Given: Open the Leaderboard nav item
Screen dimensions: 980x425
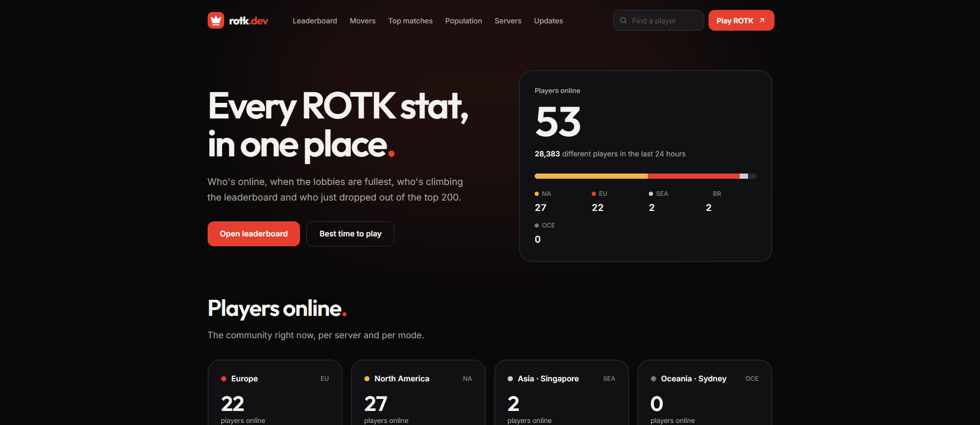Looking at the screenshot, I should pos(315,21).
